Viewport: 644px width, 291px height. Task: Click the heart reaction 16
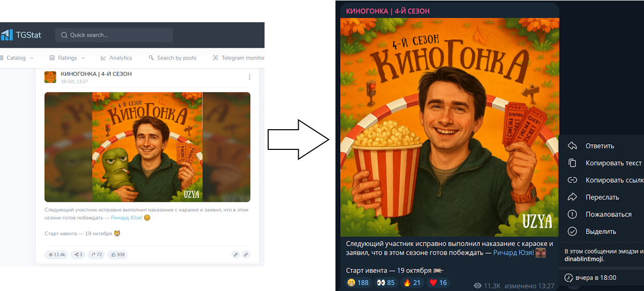pos(438,283)
